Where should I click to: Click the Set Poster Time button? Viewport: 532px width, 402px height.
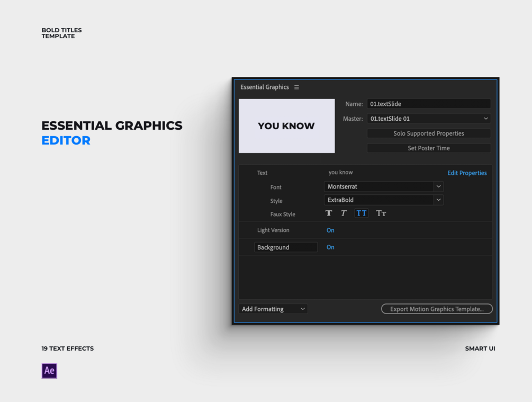pos(429,148)
